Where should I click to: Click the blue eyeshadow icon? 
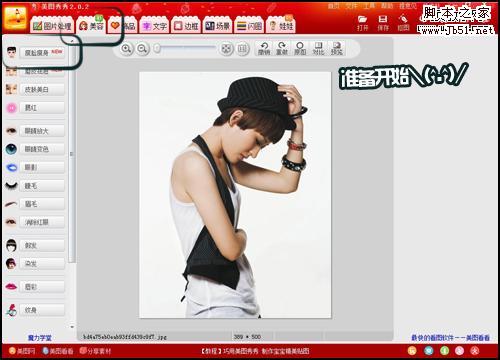pyautogui.click(x=11, y=167)
